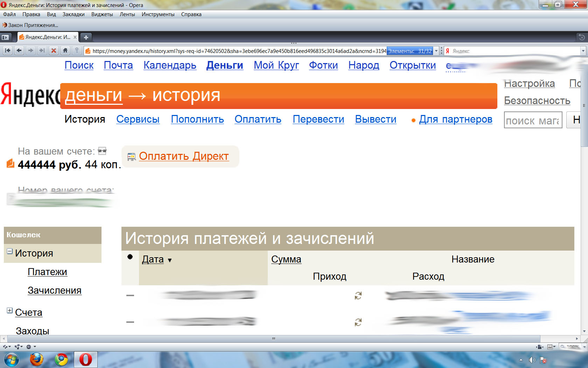
Task: Open the Календарь link
Action: click(x=170, y=65)
